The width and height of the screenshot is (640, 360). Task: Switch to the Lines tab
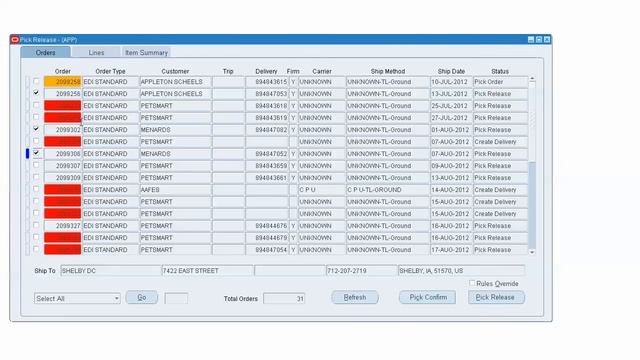(x=96, y=53)
